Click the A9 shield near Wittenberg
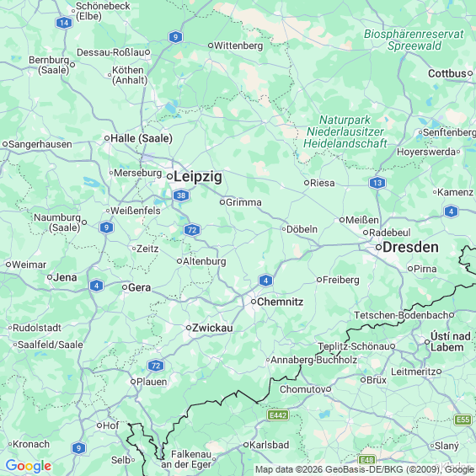The height and width of the screenshot is (476, 476). pos(175,37)
